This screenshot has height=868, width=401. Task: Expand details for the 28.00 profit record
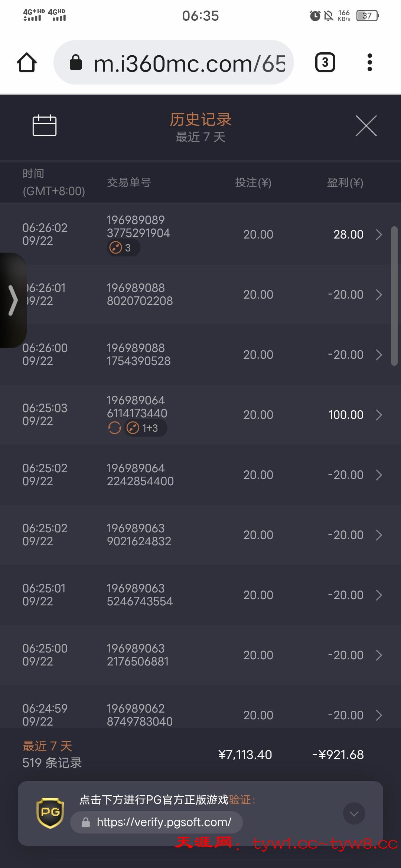[x=379, y=234]
